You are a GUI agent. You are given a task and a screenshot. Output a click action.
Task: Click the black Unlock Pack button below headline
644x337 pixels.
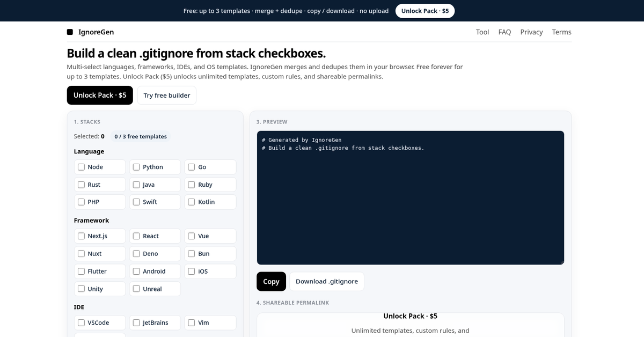pyautogui.click(x=100, y=95)
